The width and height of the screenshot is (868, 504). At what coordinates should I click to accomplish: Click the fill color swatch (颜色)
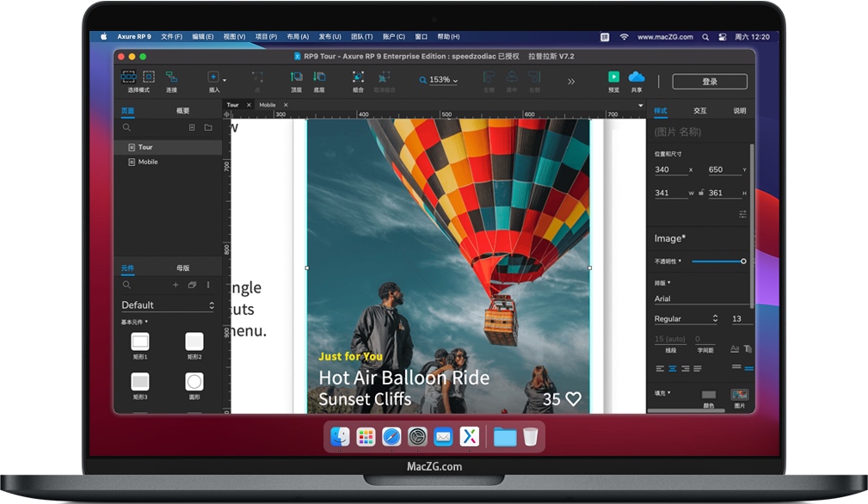708,395
